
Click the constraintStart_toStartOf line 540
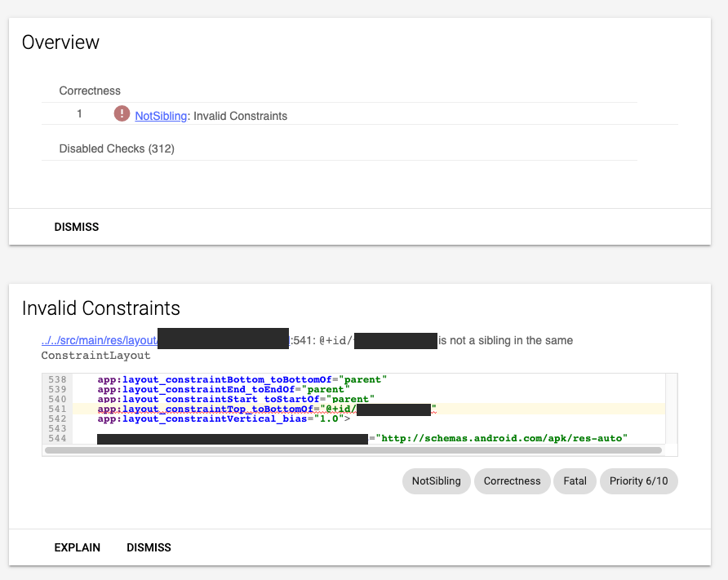click(236, 399)
